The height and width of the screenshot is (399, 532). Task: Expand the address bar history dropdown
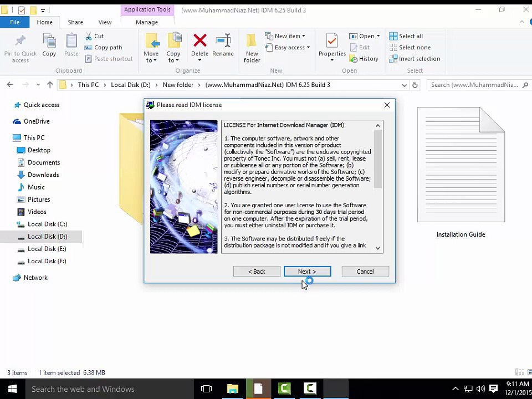coord(404,85)
